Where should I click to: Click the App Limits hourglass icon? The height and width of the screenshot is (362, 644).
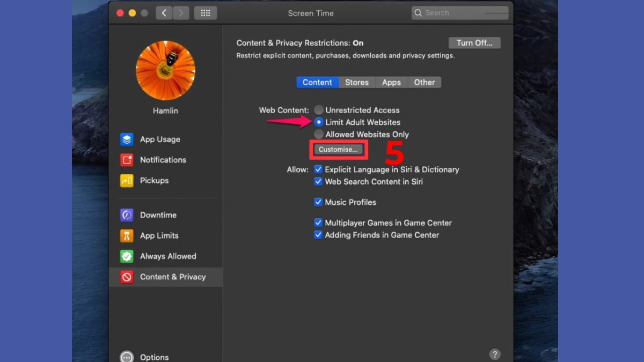[x=127, y=235]
